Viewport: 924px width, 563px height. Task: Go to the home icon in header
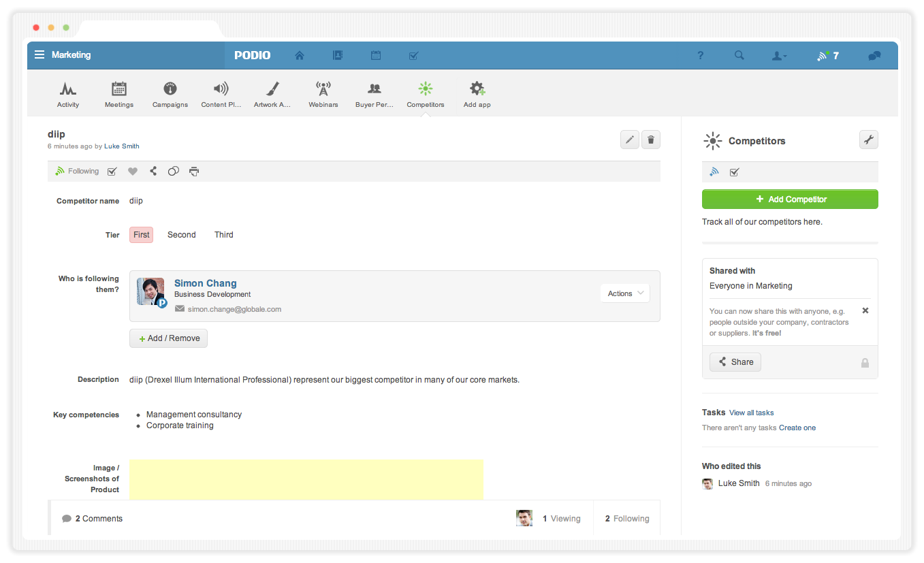coord(300,56)
